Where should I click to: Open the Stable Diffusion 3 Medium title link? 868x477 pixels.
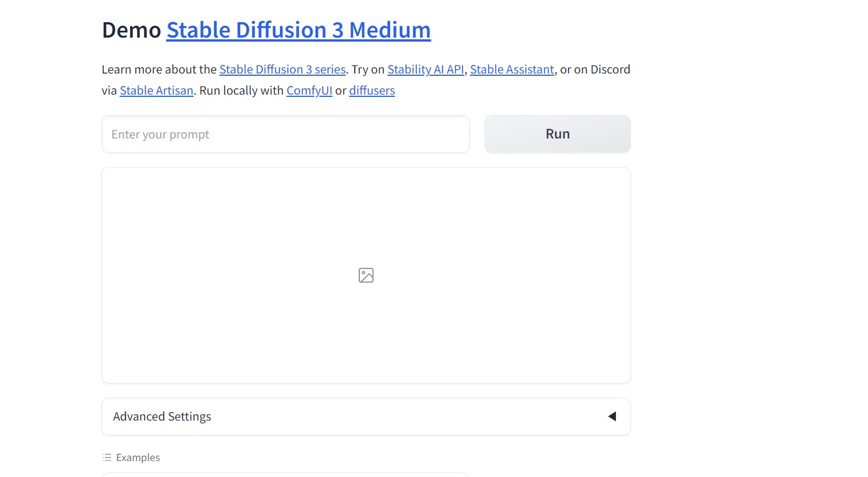pos(298,30)
